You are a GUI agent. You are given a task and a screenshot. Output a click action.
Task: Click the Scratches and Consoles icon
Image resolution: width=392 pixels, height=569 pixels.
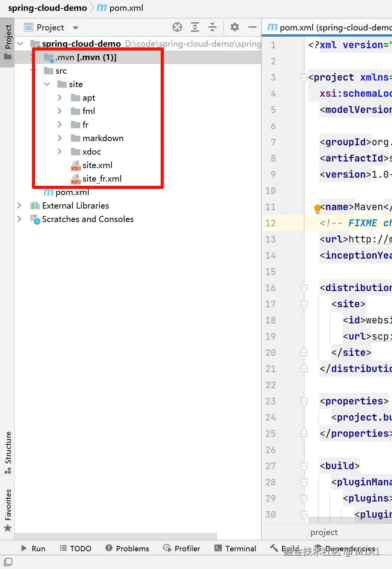point(35,219)
